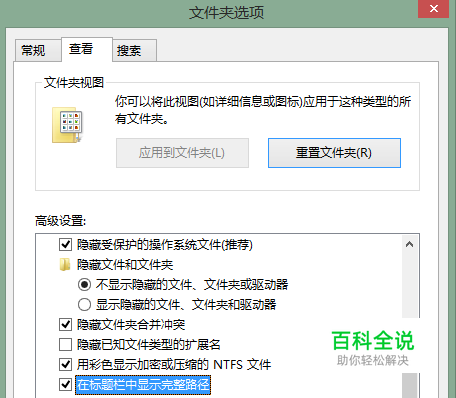Screen dimensions: 456x398
Task: Click the 隐藏文件和文件夹 folder icon
Action: [65, 265]
